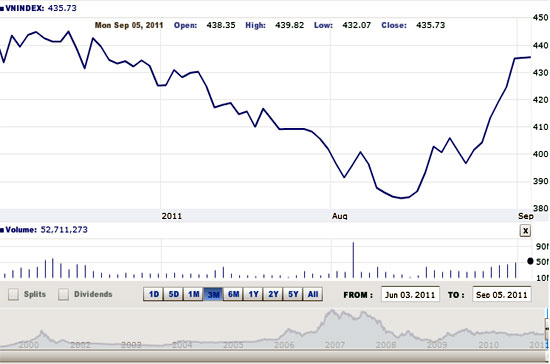Enable the Splits checkbox
The height and width of the screenshot is (364, 550).
13,294
